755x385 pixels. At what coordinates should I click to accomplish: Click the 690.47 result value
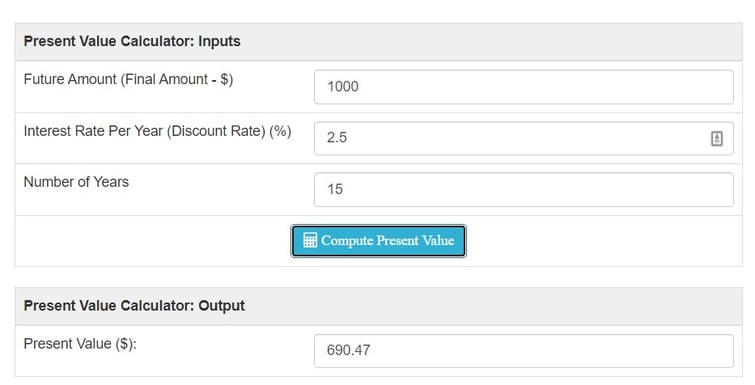coord(349,350)
